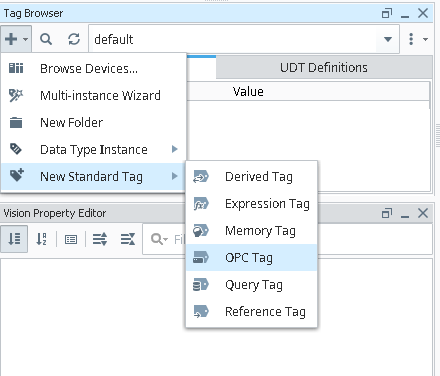Open the tag provider dropdown arrow

pyautogui.click(x=388, y=39)
